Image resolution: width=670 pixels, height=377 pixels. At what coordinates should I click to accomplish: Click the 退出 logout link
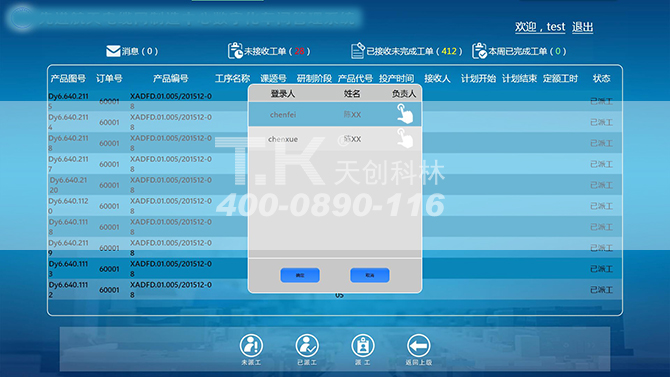click(x=582, y=27)
